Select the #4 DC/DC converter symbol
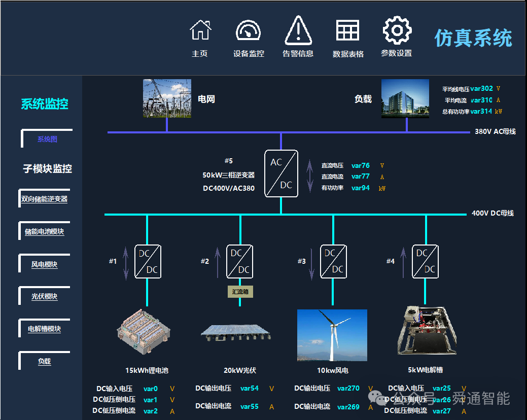The height and width of the screenshot is (420, 527). coord(425,261)
